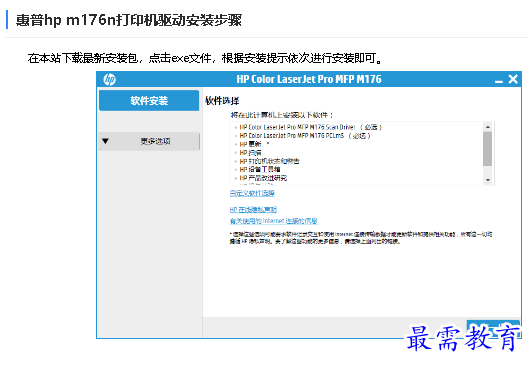Click the software list scrollbar thumb

click(x=487, y=149)
